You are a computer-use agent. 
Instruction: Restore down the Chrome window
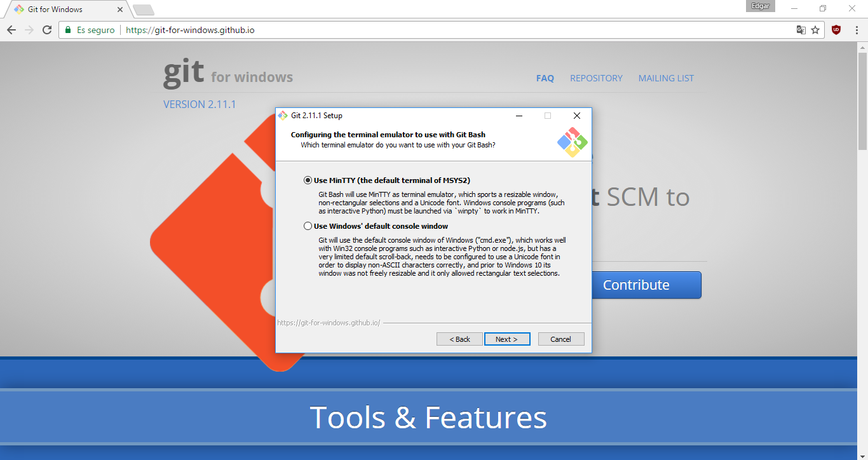click(823, 8)
